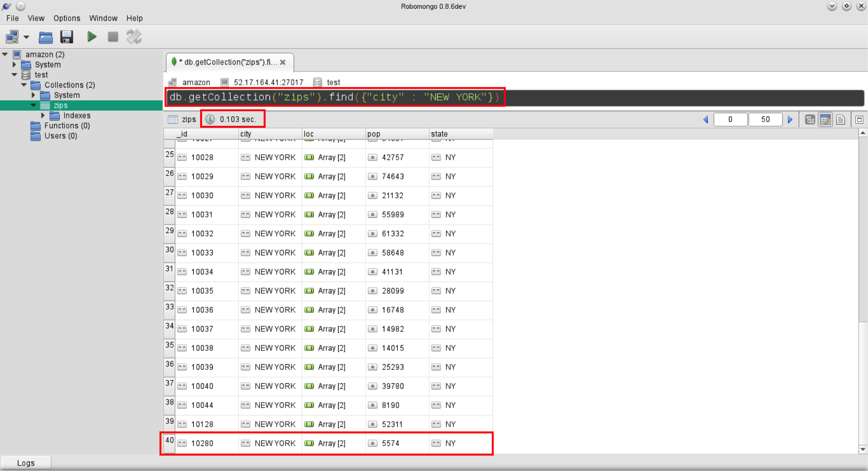The width and height of the screenshot is (868, 471).
Task: Open the View menu
Action: coord(36,18)
